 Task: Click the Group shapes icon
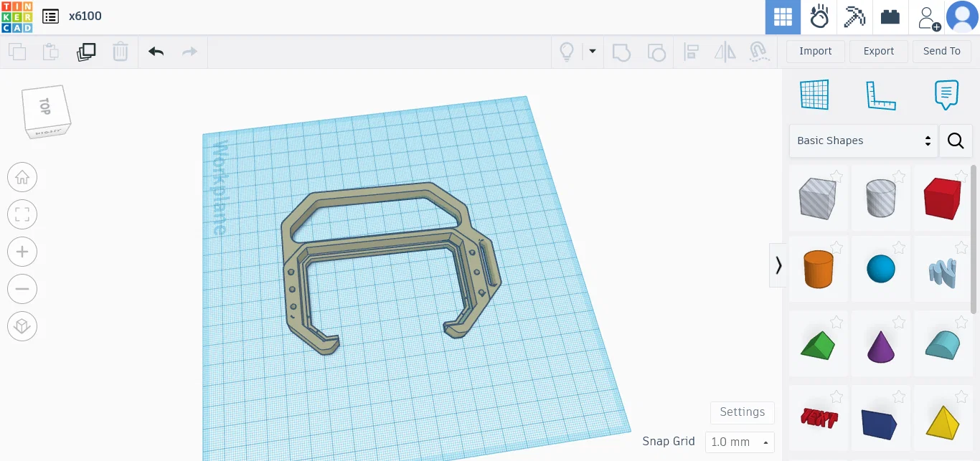pyautogui.click(x=621, y=52)
